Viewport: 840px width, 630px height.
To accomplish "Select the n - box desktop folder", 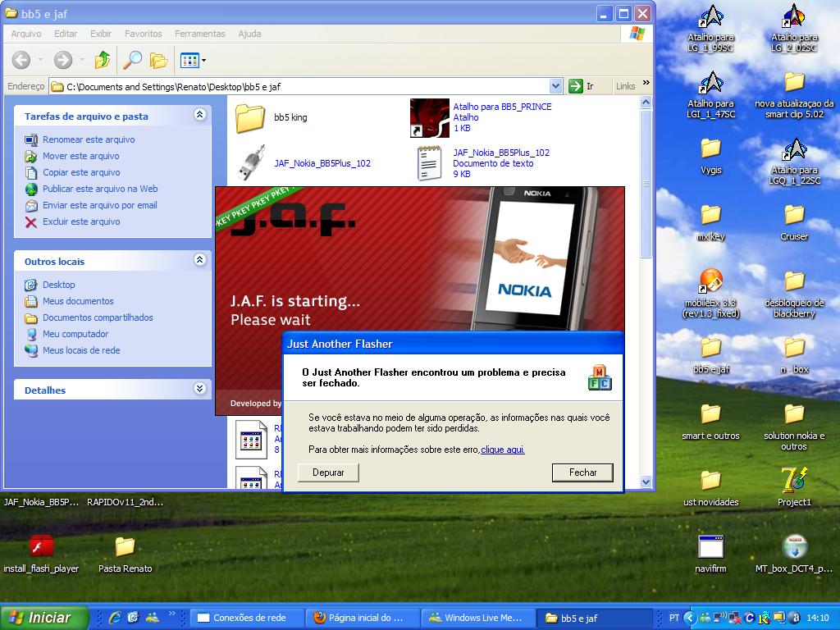I will pos(794,355).
